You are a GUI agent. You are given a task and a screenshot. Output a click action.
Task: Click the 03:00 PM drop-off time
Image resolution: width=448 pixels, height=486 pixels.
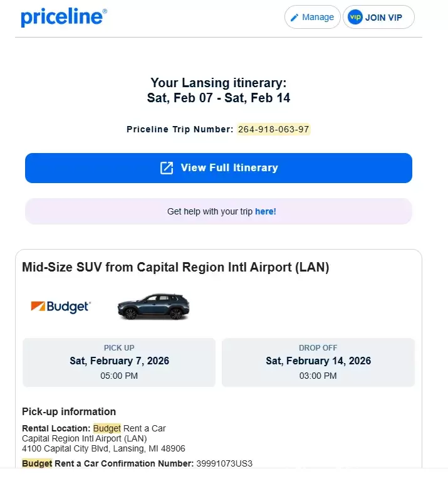click(318, 376)
